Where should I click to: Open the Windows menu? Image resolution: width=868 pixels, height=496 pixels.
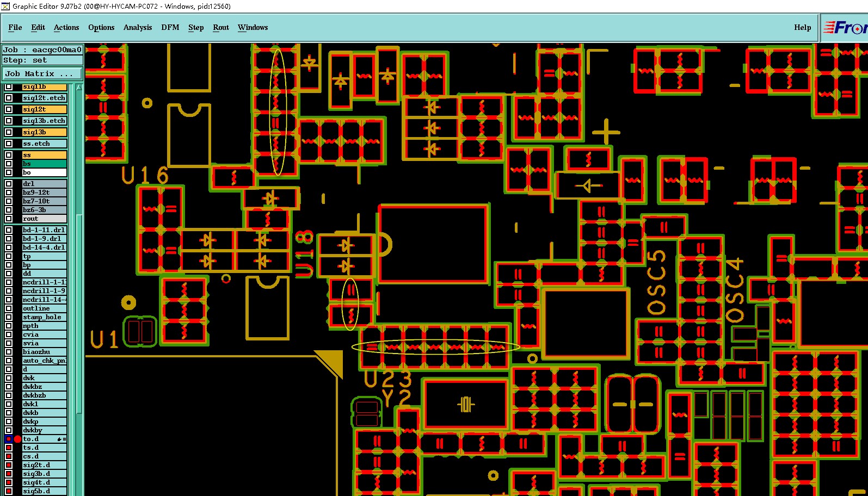click(253, 27)
